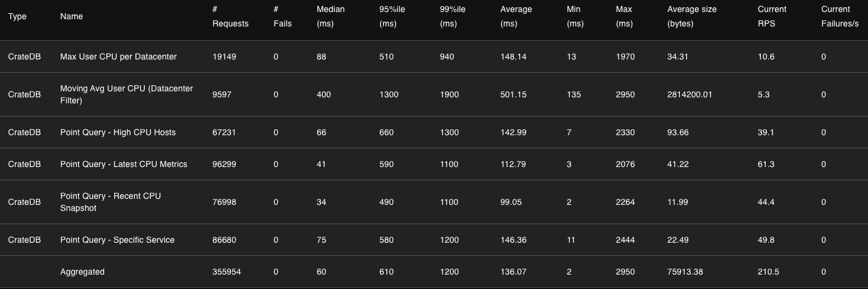The height and width of the screenshot is (289, 868).
Task: Sort by Max (ms) column
Action: (x=624, y=17)
